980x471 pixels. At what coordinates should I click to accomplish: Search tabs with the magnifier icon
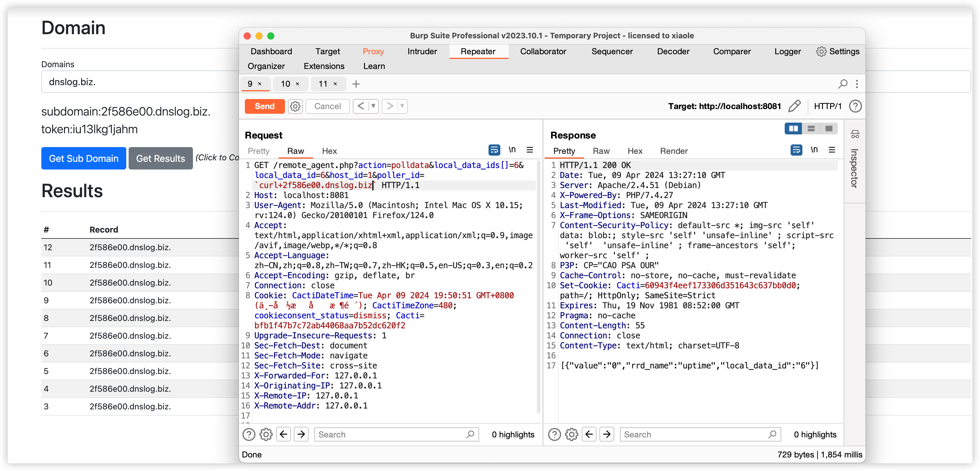(x=843, y=84)
